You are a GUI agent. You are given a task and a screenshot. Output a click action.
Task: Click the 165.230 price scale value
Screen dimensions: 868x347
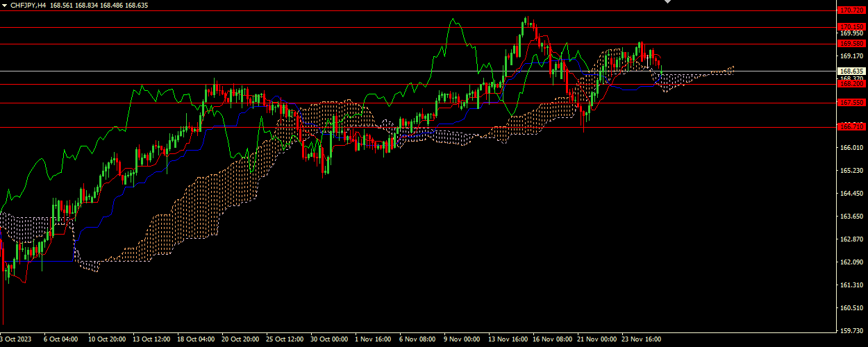coord(851,170)
